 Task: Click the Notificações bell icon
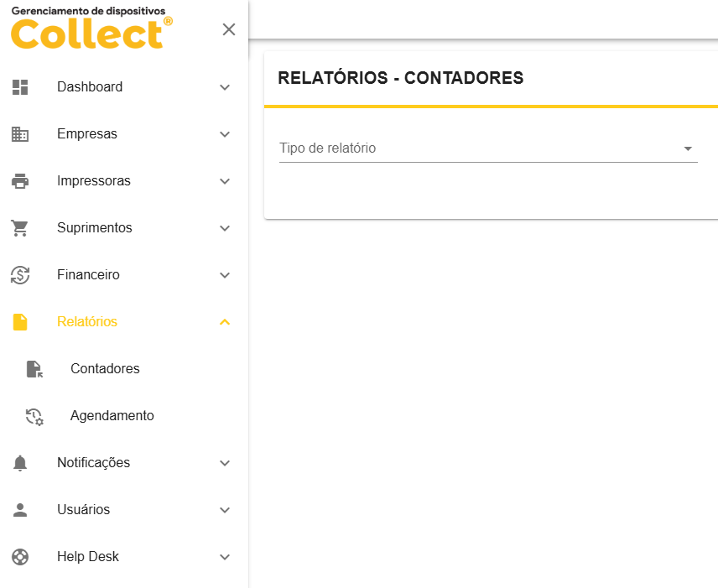(x=20, y=463)
